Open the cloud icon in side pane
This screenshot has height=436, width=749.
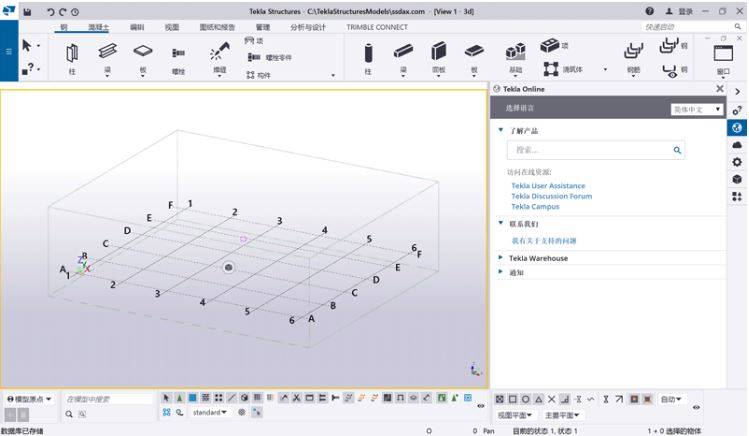pyautogui.click(x=737, y=145)
